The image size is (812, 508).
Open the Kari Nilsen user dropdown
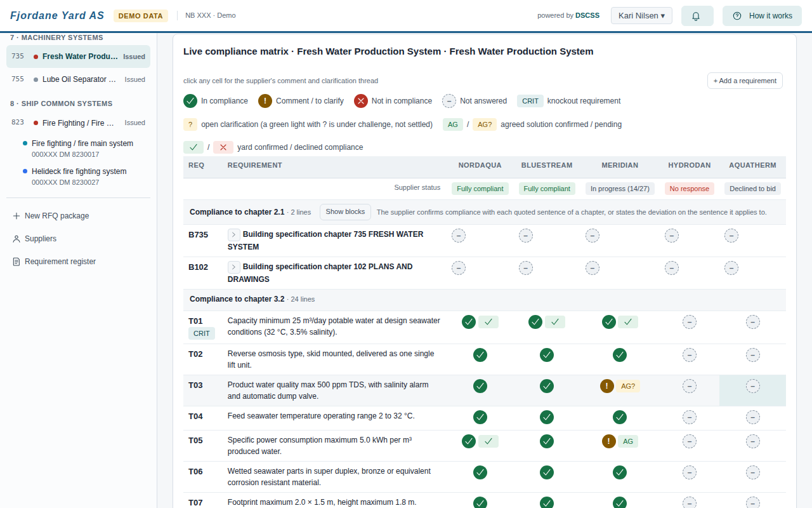(641, 16)
